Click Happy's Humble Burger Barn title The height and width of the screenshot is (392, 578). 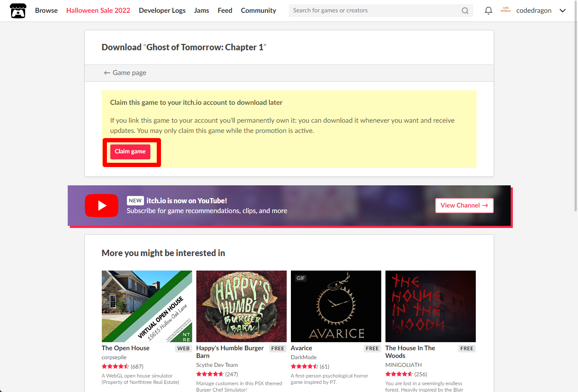coord(230,352)
